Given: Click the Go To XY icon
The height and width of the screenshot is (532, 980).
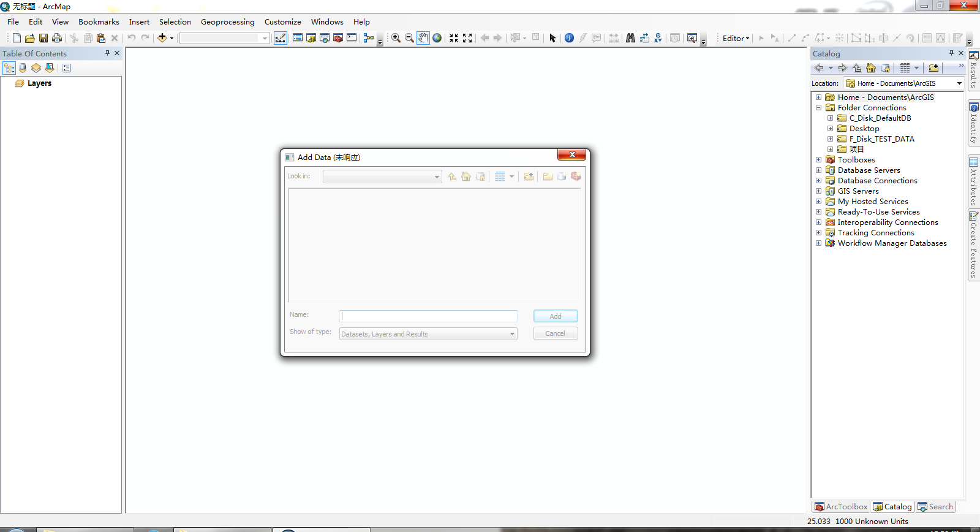Looking at the screenshot, I should pyautogui.click(x=658, y=38).
